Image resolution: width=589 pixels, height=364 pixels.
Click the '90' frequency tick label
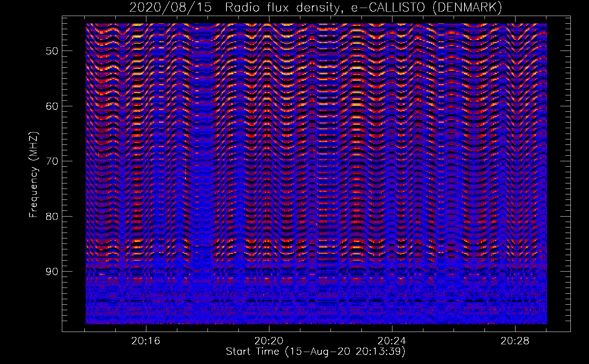point(52,272)
